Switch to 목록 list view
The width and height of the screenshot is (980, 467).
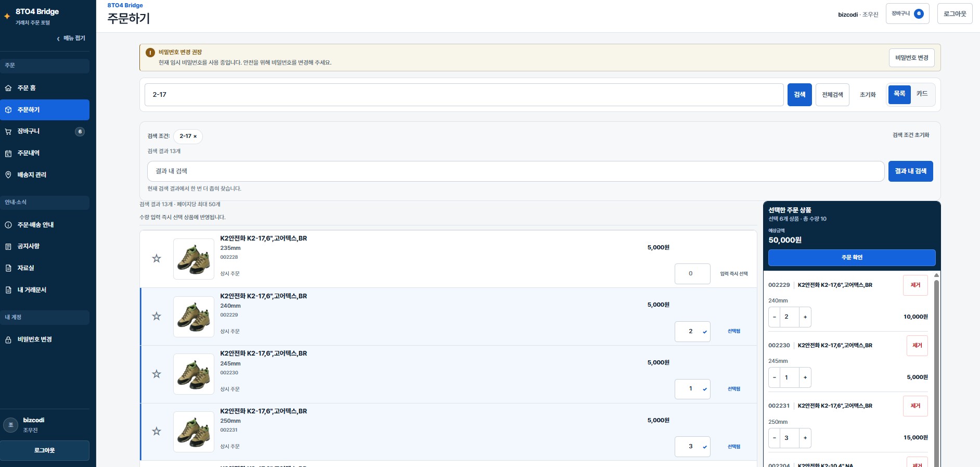click(899, 94)
